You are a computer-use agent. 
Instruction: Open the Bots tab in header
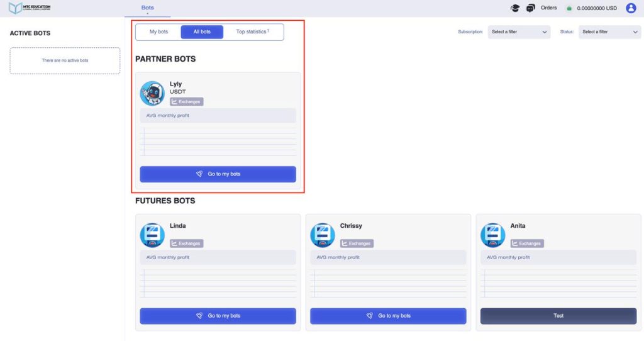coord(147,8)
